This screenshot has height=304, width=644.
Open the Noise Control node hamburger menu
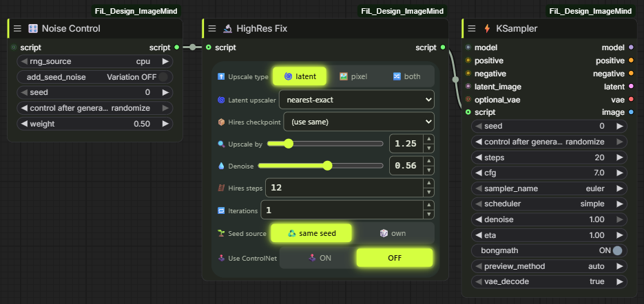[17, 28]
